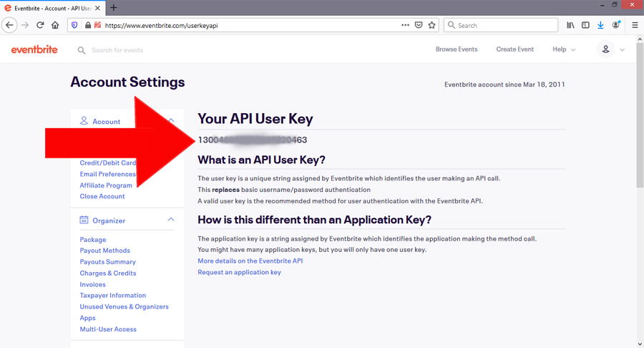This screenshot has height=348, width=644.
Task: Click the Organizer calendar icon
Action: [x=84, y=220]
